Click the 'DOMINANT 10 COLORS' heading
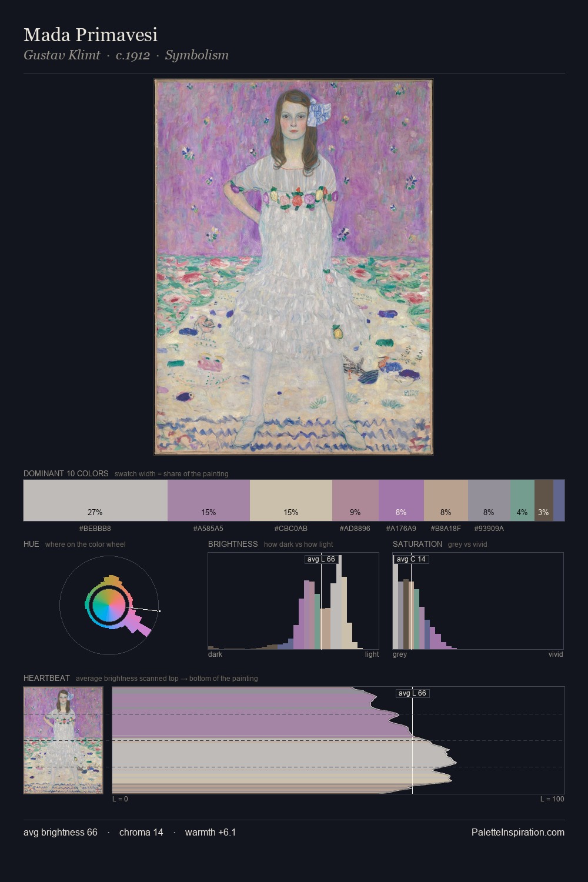This screenshot has height=882, width=588. coord(66,473)
